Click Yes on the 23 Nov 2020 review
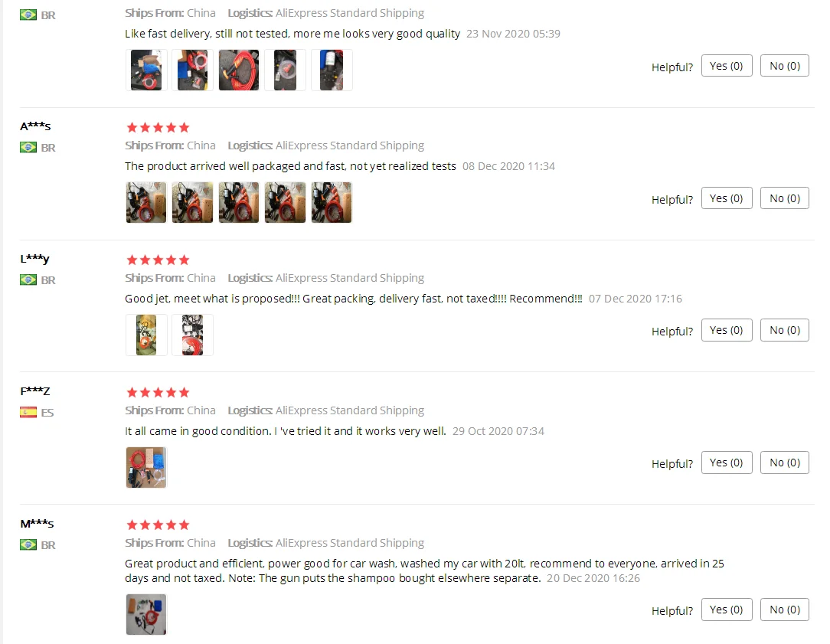Viewport: 830px width, 644px height. pos(726,66)
